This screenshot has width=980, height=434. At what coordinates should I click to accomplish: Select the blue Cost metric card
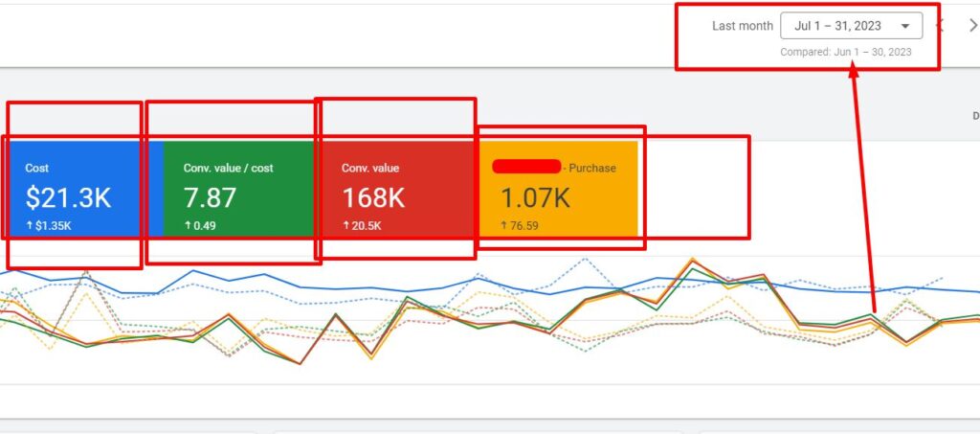coord(77,189)
